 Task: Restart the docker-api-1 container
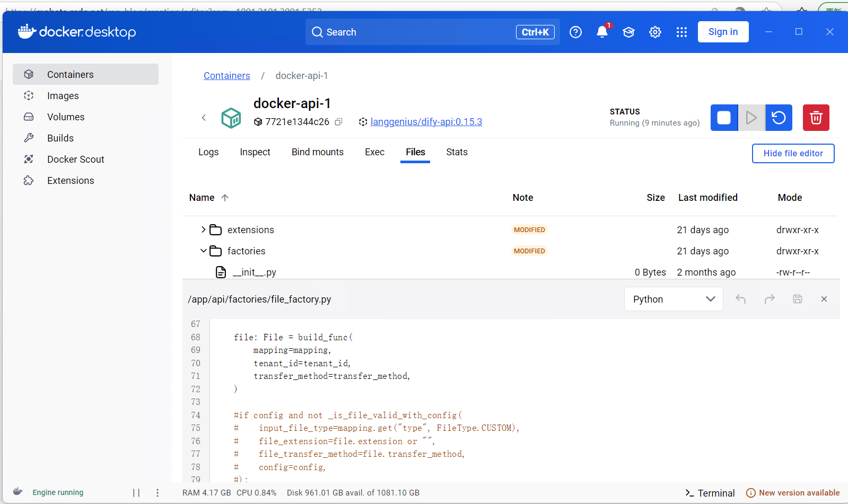pos(779,118)
